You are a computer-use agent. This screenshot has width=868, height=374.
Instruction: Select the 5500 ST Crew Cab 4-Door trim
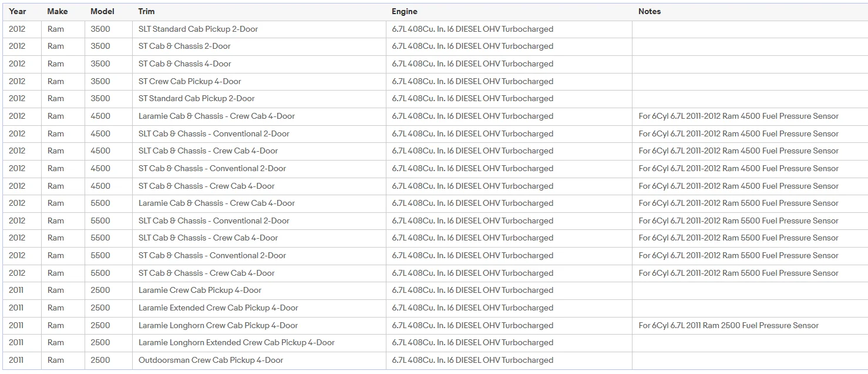206,273
